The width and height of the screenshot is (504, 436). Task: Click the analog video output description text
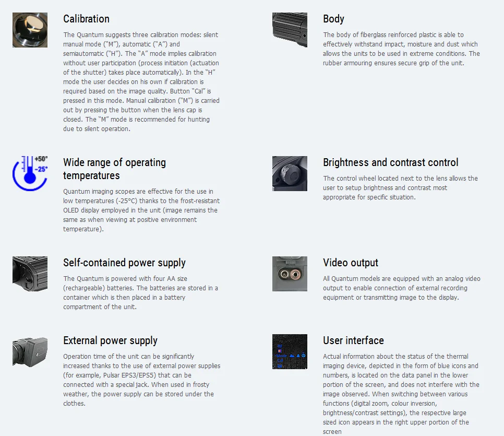tap(402, 288)
